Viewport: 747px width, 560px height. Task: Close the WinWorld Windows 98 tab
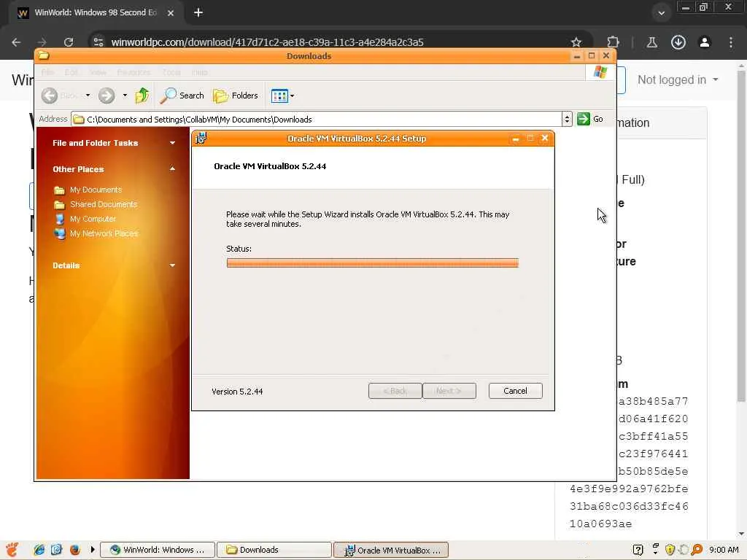[171, 13]
